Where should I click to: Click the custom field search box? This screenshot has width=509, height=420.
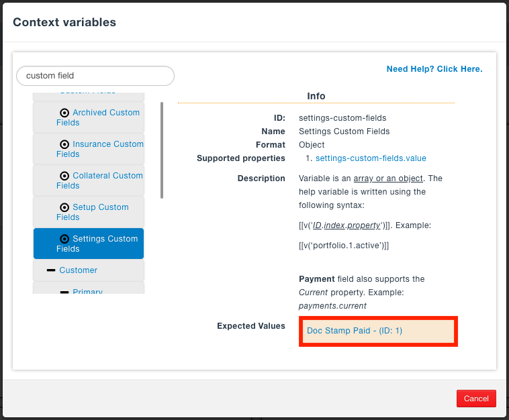[95, 76]
